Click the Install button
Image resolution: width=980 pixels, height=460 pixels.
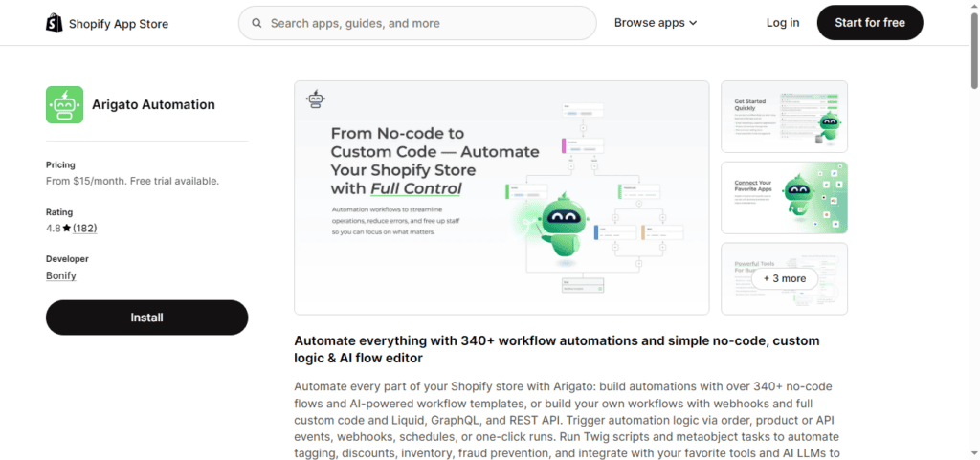point(146,318)
